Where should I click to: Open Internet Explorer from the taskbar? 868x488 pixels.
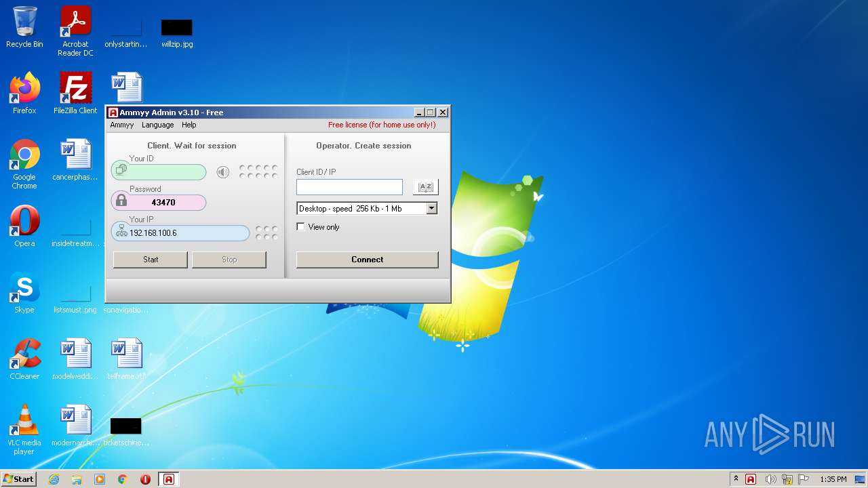(x=54, y=479)
